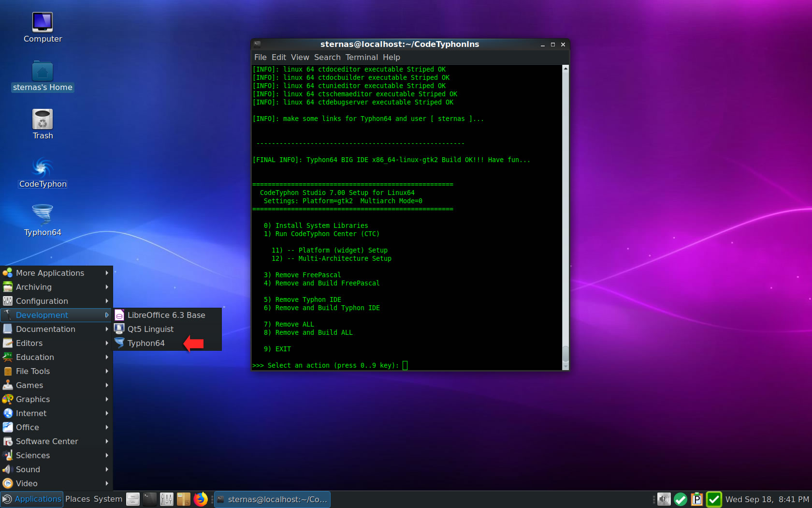Open the Sciences category

tap(57, 455)
